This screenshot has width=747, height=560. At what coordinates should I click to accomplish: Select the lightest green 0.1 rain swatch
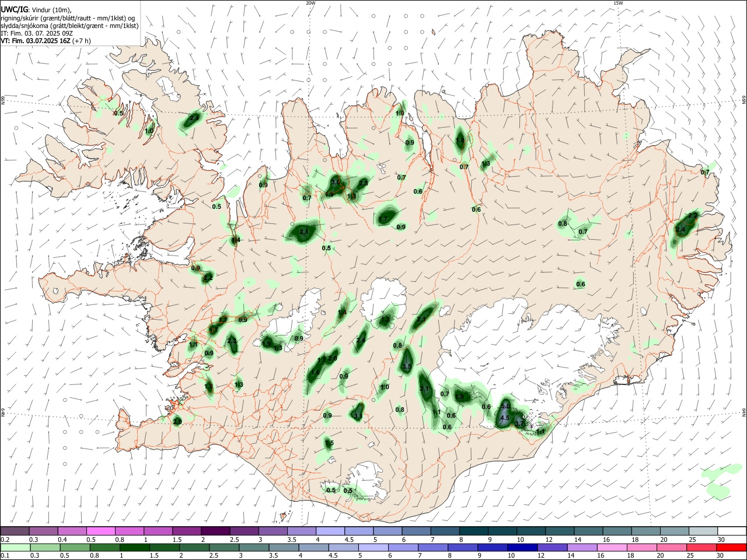point(15,547)
